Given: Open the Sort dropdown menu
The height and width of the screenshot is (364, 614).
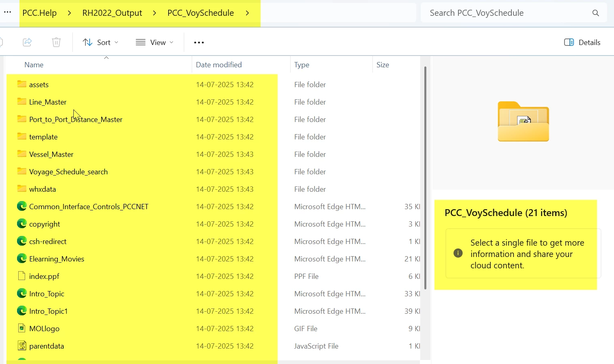Looking at the screenshot, I should 101,42.
